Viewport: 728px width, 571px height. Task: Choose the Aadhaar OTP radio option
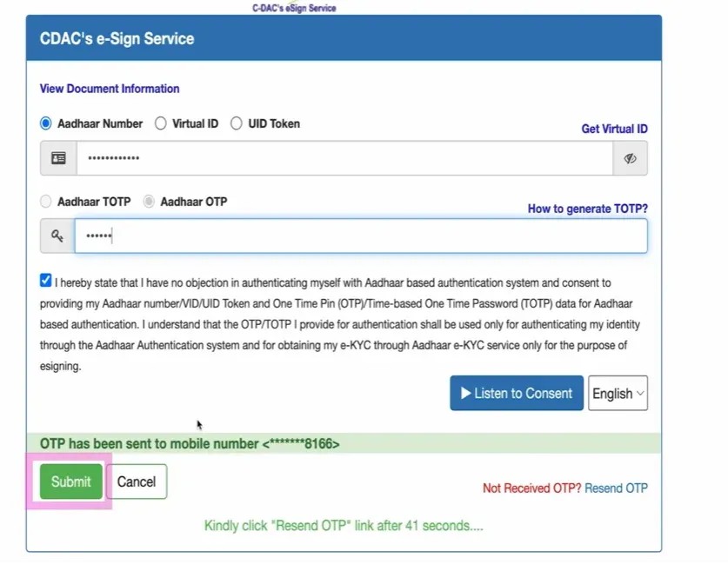(149, 202)
